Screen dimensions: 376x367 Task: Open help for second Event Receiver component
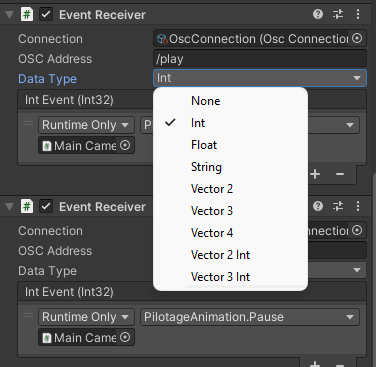(318, 206)
